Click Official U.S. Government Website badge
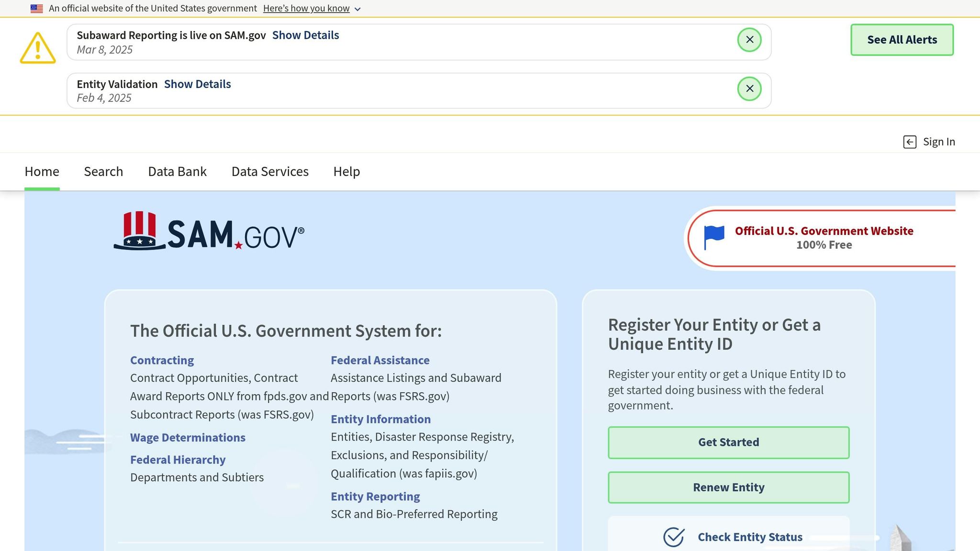This screenshot has height=551, width=980. [x=821, y=238]
